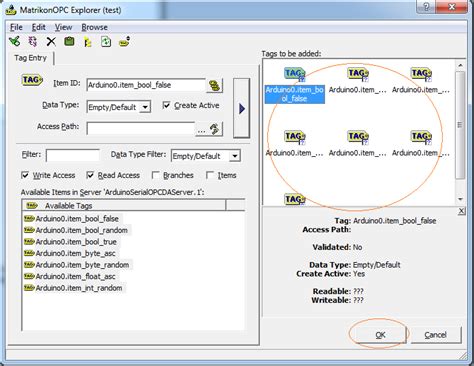Click the help question mark title bar button

coord(426,7)
